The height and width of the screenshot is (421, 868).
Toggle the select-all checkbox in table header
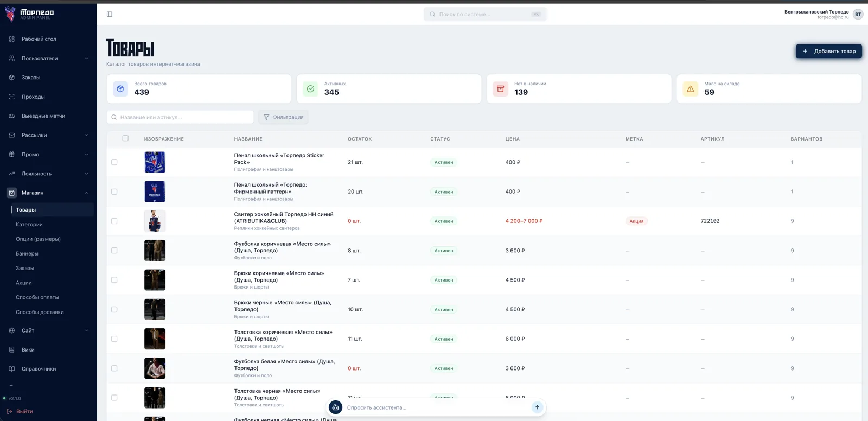click(x=125, y=138)
